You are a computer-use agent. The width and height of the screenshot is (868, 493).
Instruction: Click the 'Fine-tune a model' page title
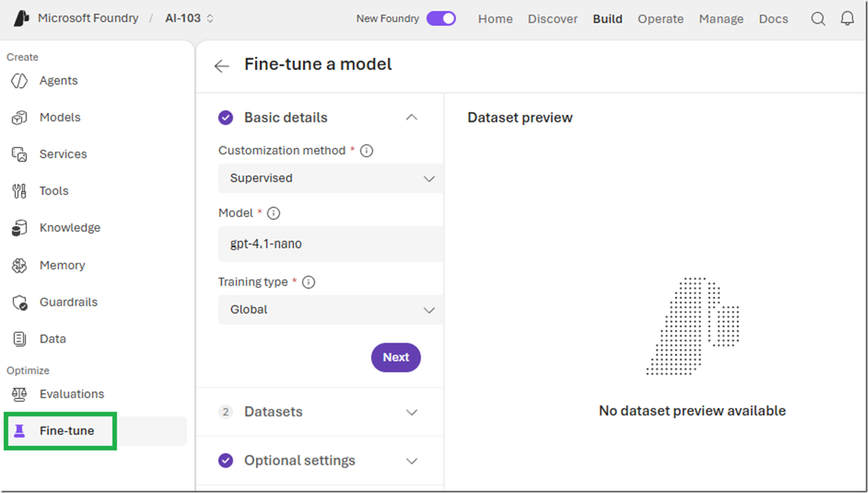(x=318, y=65)
